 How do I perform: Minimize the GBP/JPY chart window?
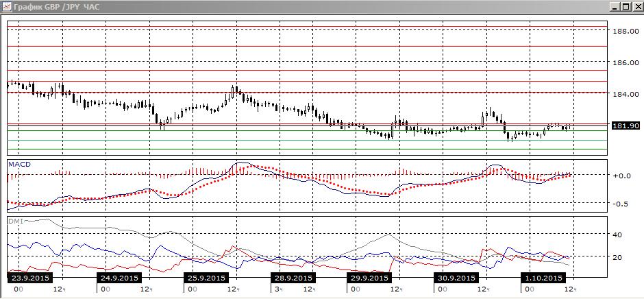[615, 7]
